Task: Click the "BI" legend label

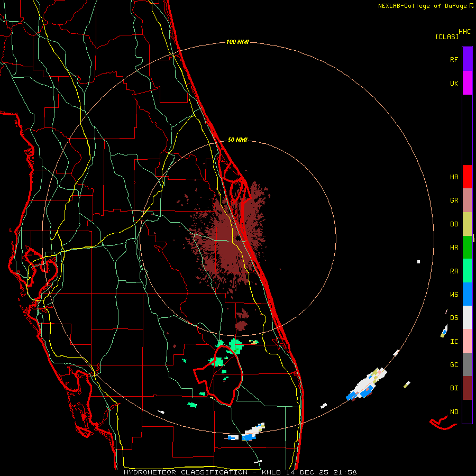Action: coord(454,388)
